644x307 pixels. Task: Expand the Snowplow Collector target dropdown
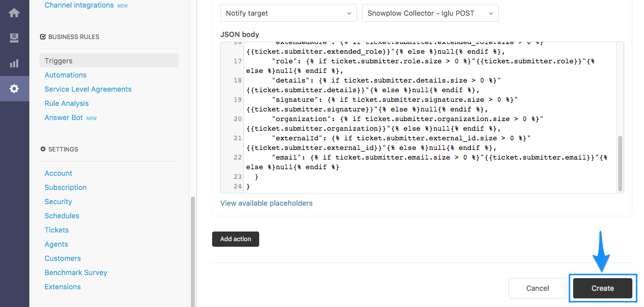[430, 13]
